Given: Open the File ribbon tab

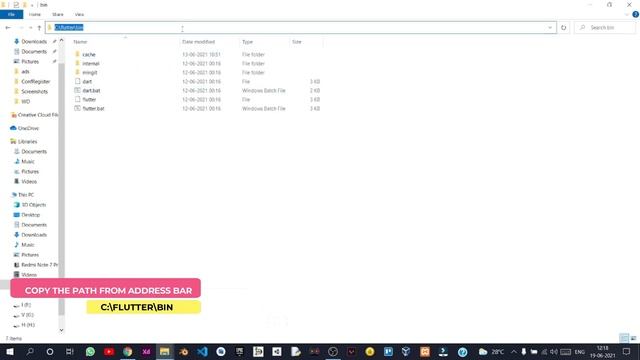Looking at the screenshot, I should 11,14.
